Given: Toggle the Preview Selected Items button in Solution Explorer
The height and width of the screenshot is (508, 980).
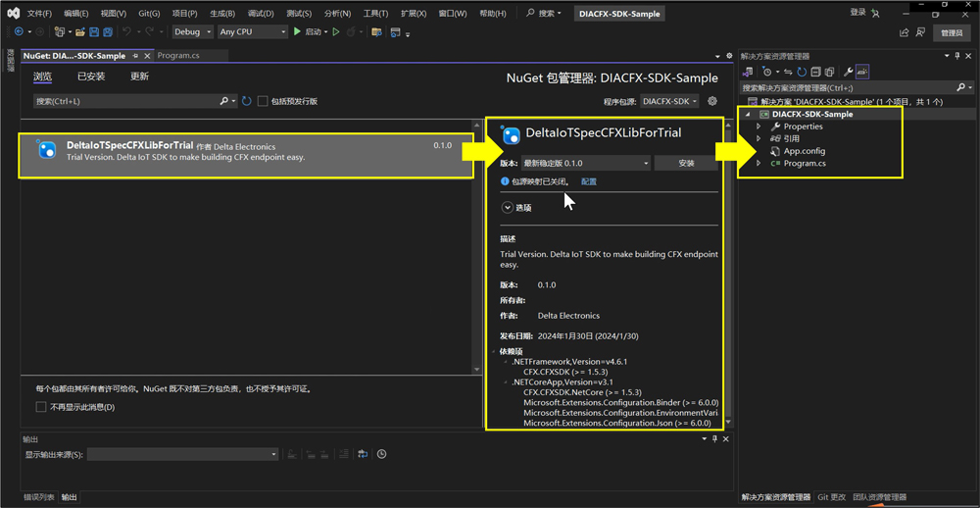Looking at the screenshot, I should (862, 72).
